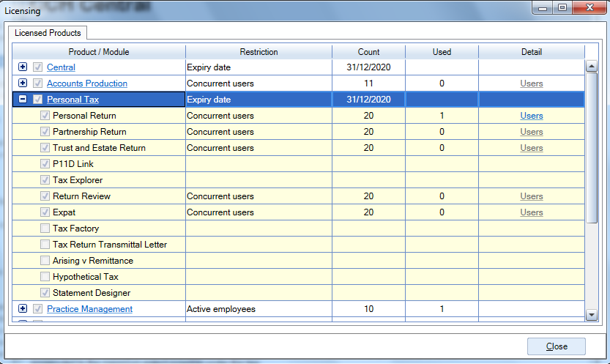Expand the Practice Management node
Screen dimensions: 610x364
coord(23,308)
